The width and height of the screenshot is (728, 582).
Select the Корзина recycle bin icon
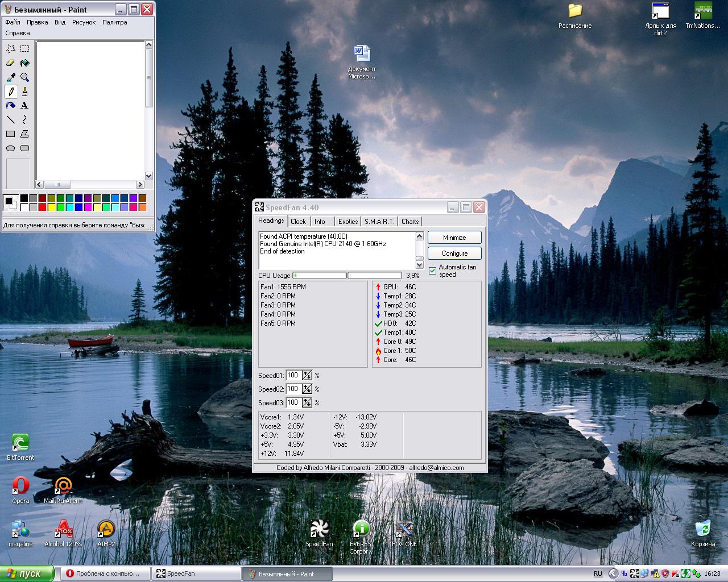point(703,533)
